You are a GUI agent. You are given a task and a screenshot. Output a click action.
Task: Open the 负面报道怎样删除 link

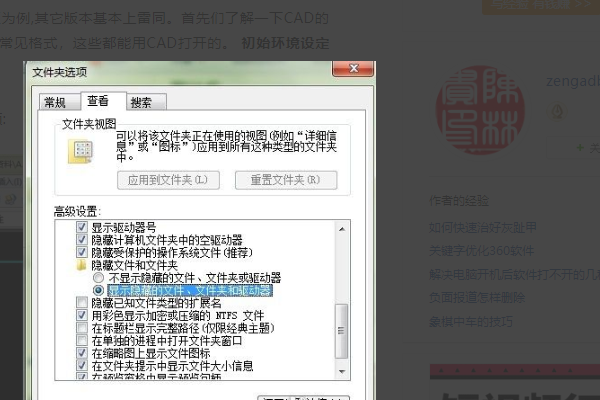click(x=477, y=297)
